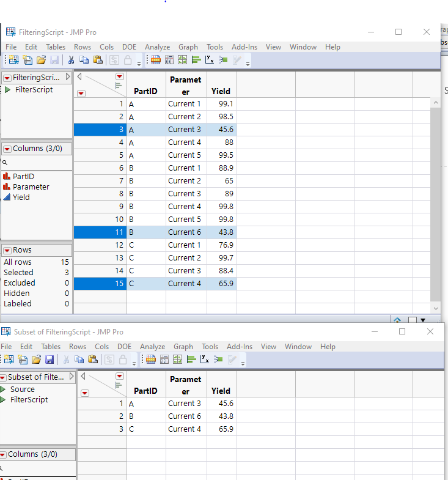Open the Graph menu in Subset window
This screenshot has width=448, height=480.
183,347
